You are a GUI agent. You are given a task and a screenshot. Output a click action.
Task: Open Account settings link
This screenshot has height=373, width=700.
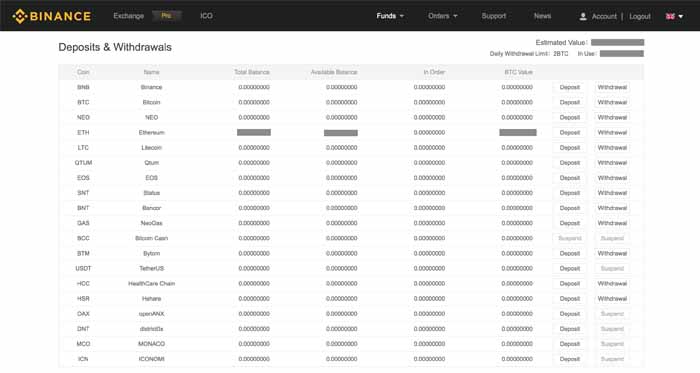[604, 16]
